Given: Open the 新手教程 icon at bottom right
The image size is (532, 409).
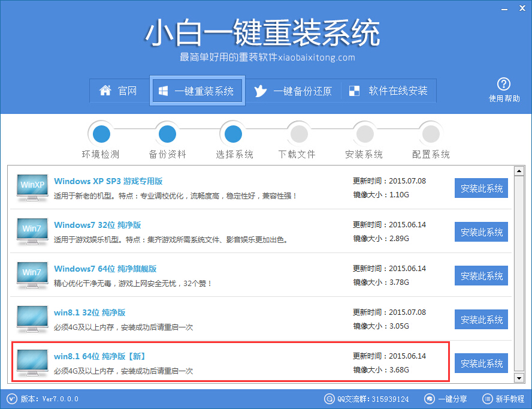Looking at the screenshot, I should point(486,398).
